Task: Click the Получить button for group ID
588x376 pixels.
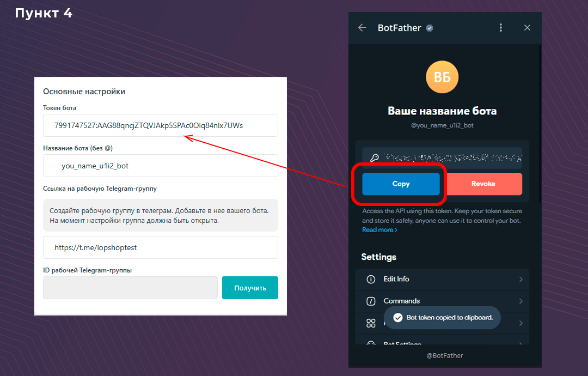Action: 250,288
